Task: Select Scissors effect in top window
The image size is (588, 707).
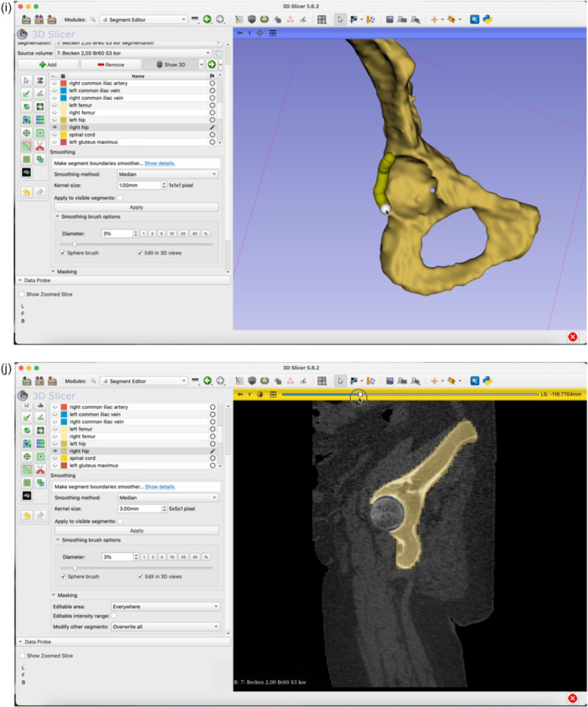Action: (40, 146)
